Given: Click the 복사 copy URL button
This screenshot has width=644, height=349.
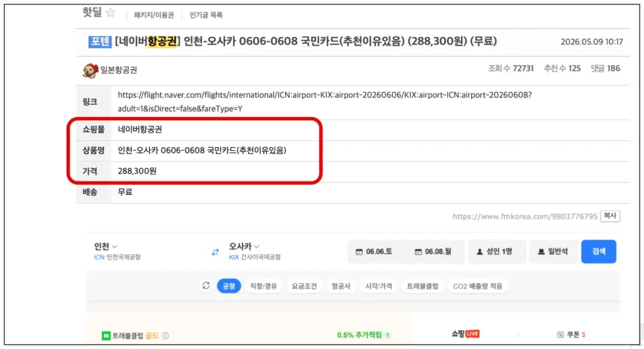Looking at the screenshot, I should point(610,216).
